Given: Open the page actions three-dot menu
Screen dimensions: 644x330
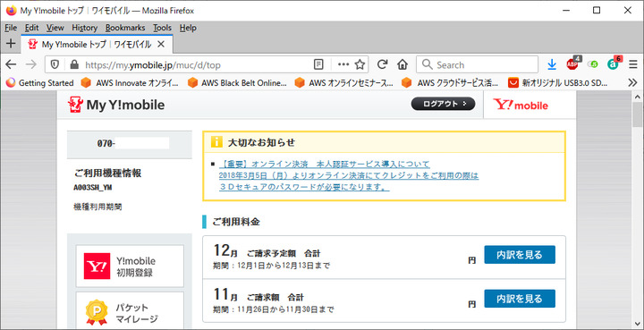Looking at the screenshot, I should [343, 64].
